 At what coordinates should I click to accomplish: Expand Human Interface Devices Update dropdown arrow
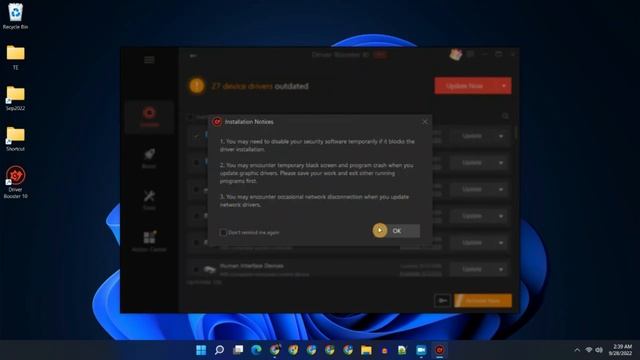coord(501,269)
